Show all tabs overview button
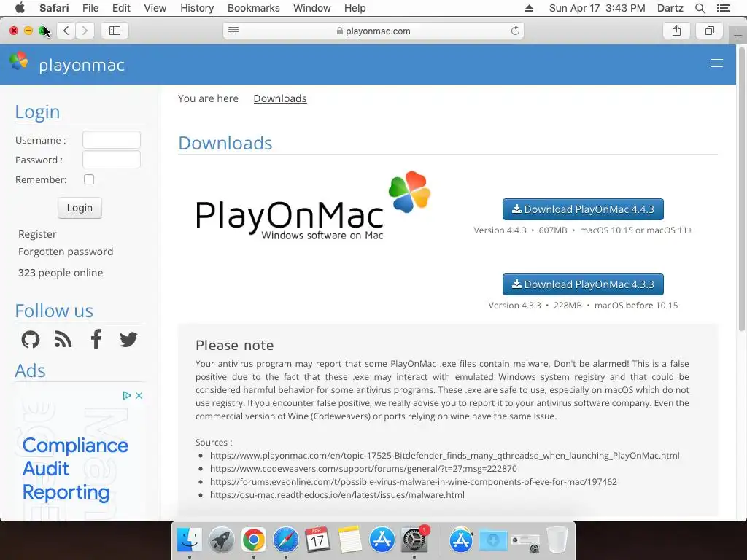The height and width of the screenshot is (560, 747). click(x=709, y=31)
